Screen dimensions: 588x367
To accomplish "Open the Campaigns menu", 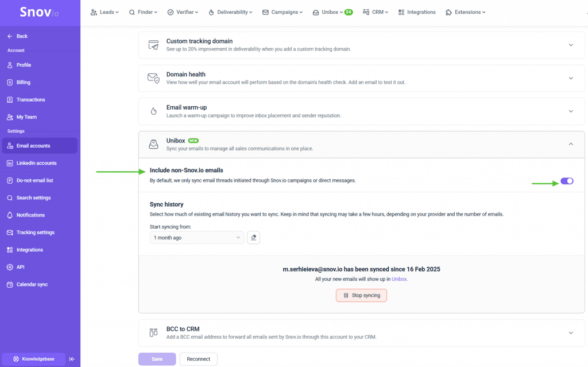I will pos(282,11).
